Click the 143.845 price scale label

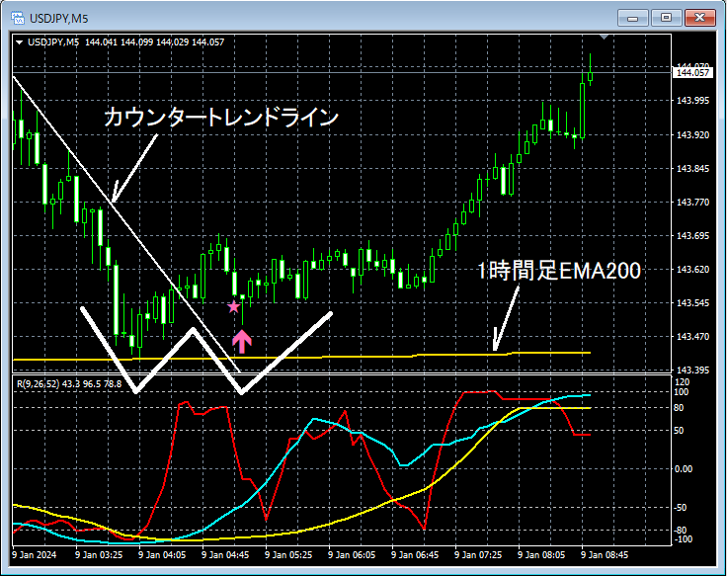692,168
